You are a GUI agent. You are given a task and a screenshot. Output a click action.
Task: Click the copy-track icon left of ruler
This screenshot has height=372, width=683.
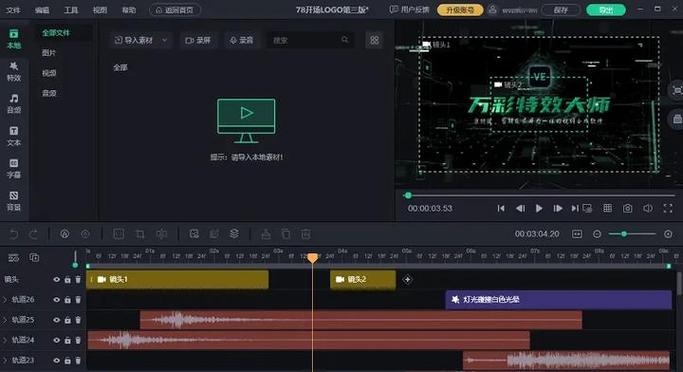tap(34, 257)
